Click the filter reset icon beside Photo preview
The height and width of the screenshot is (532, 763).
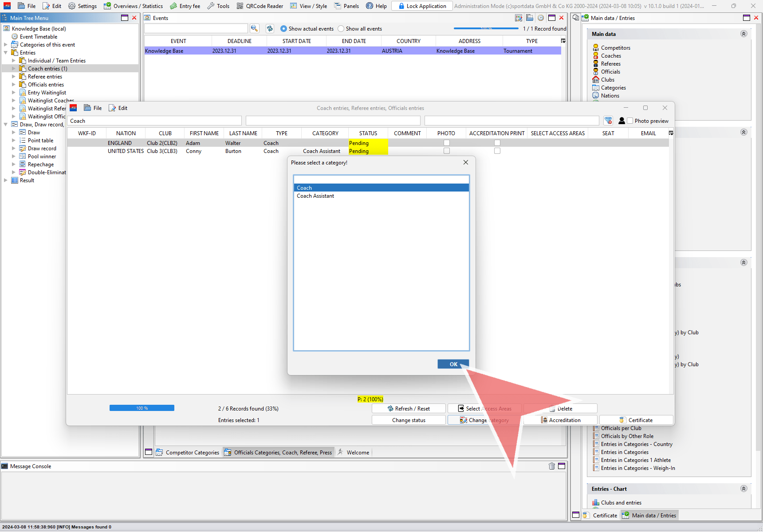(608, 121)
